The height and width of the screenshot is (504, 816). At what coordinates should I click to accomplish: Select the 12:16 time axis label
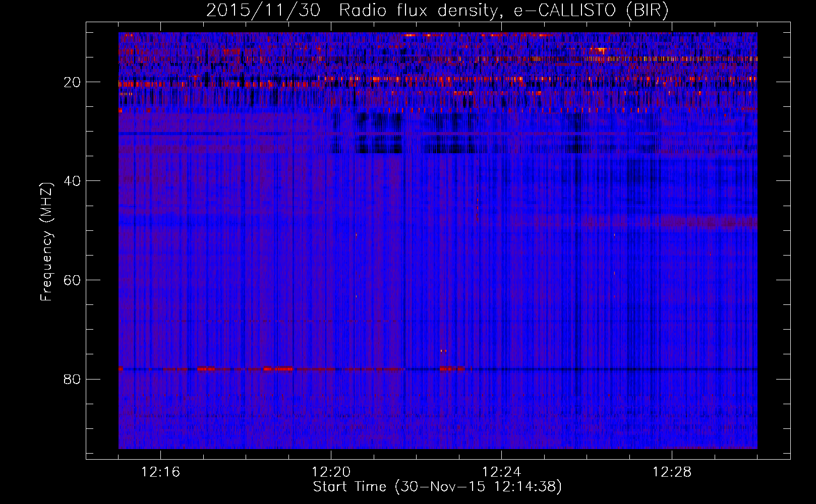[x=161, y=472]
